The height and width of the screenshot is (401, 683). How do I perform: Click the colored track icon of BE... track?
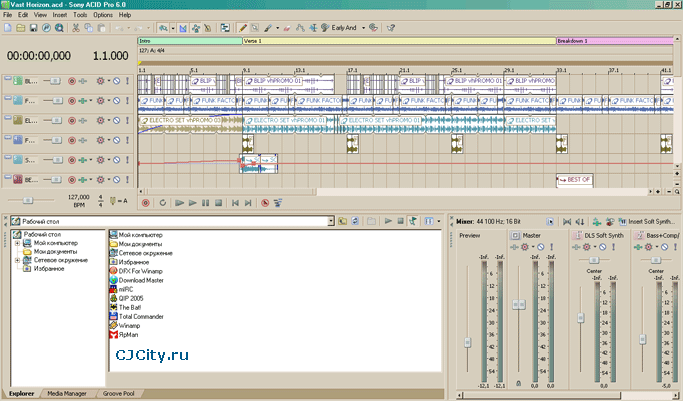coord(18,179)
